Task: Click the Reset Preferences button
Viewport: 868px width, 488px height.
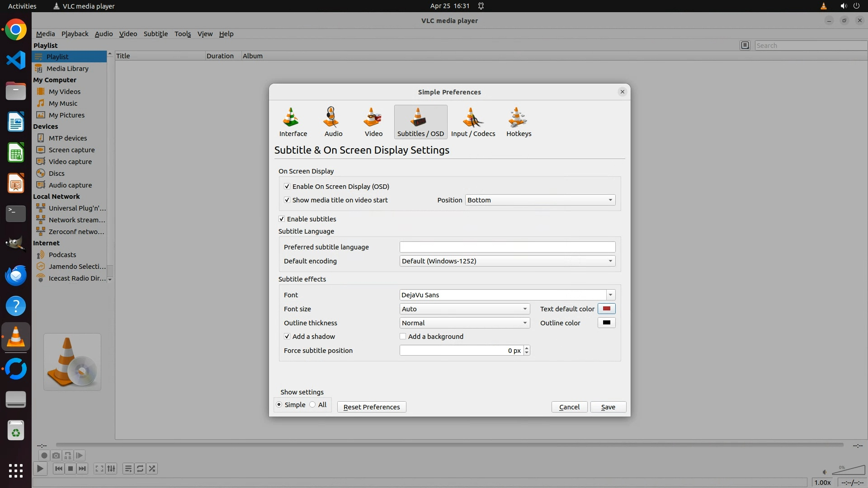Action: point(371,407)
